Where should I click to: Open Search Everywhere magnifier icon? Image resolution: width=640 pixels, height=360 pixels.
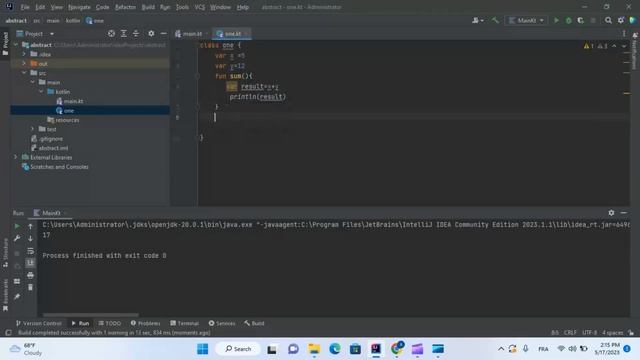click(608, 20)
